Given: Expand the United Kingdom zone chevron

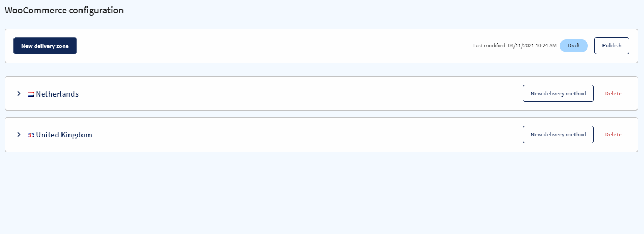Looking at the screenshot, I should point(19,135).
